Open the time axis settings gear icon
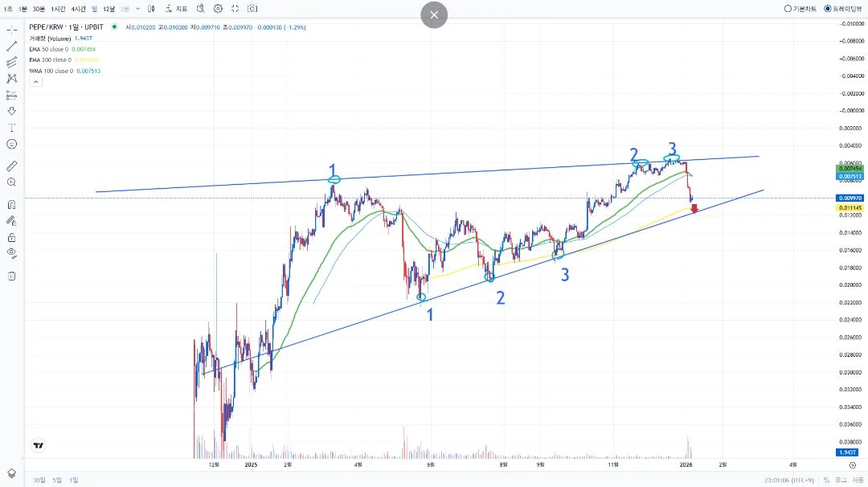 853,464
